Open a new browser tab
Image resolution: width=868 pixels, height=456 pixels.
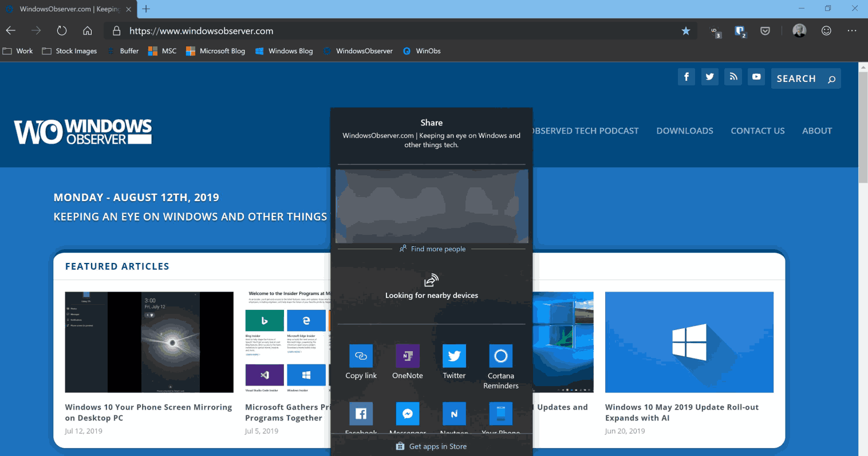146,9
